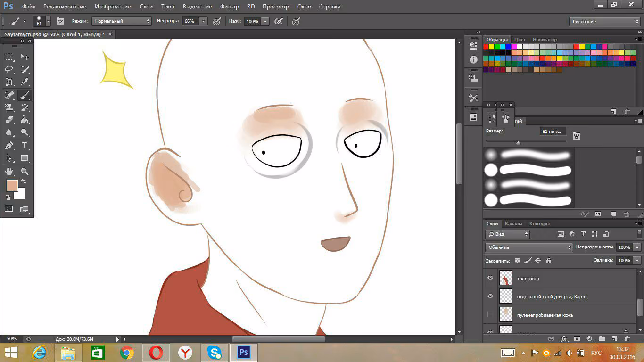Viewport: 644px width, 362px height.
Task: Delete the selected layer with trash icon
Action: tap(627, 339)
